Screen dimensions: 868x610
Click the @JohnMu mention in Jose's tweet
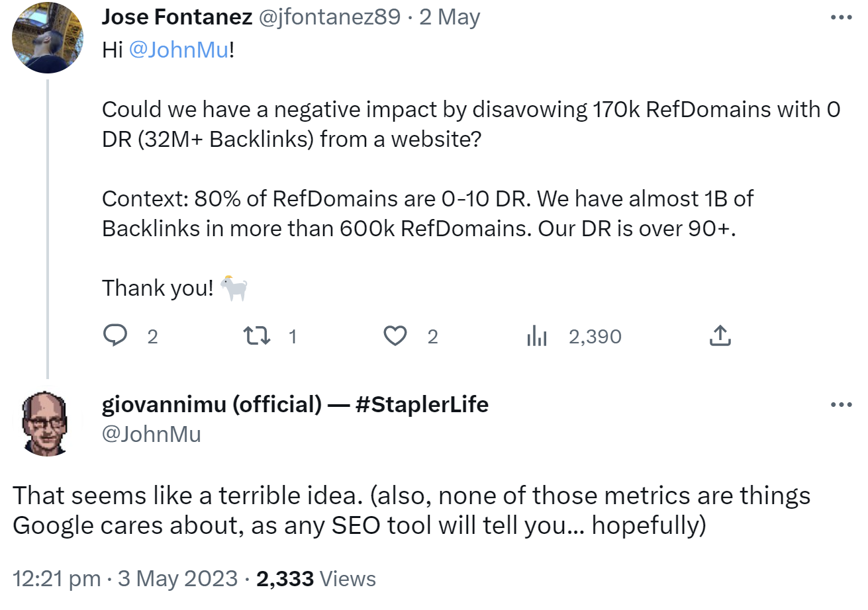tap(178, 51)
